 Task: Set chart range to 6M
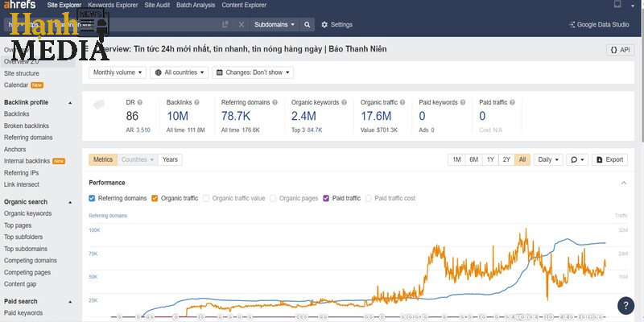tap(474, 159)
